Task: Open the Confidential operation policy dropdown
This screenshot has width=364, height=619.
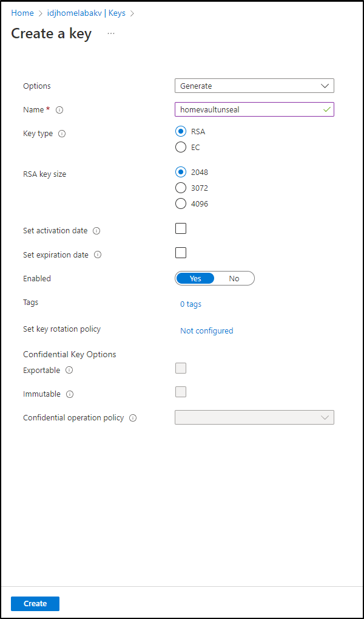Action: (x=254, y=417)
